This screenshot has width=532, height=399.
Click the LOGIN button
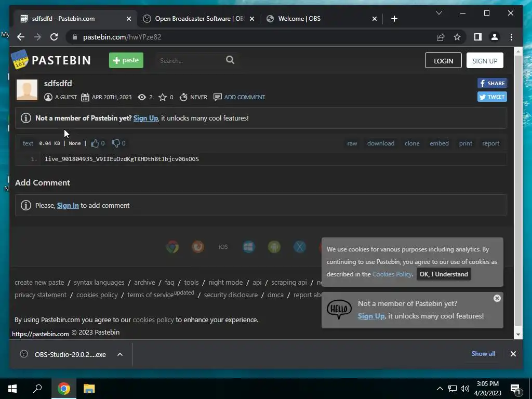(443, 60)
